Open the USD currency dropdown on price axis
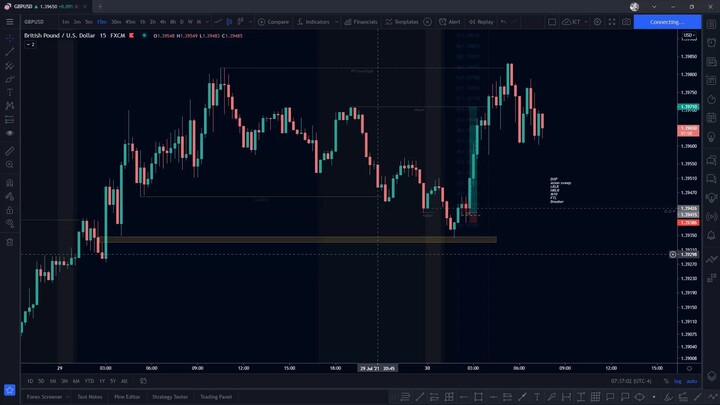The image size is (720, 405). 689,36
